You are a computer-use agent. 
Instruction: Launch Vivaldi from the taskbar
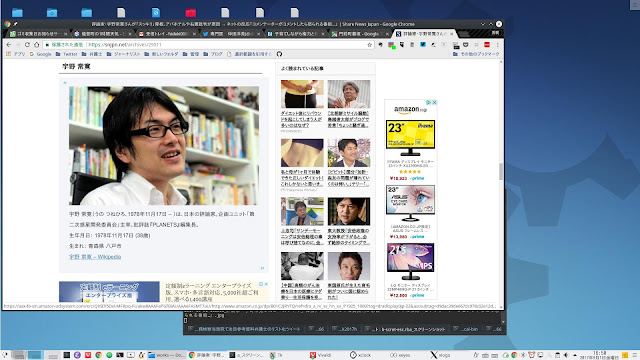(x=320, y=355)
